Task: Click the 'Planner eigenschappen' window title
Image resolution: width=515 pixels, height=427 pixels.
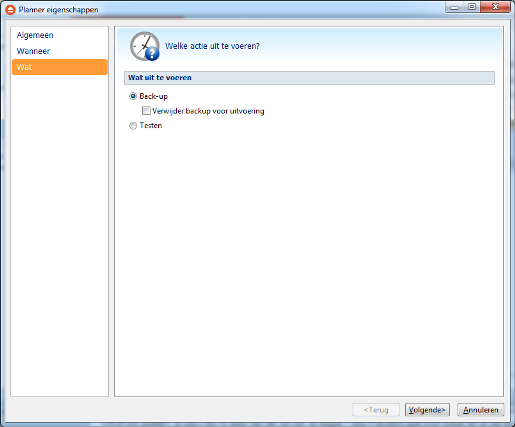Action: [58, 10]
